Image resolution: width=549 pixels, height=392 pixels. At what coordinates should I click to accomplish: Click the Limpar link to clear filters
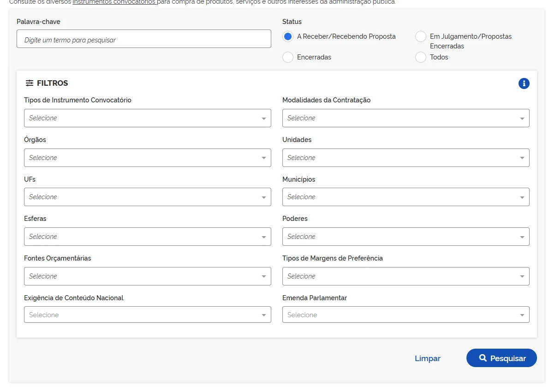[428, 358]
